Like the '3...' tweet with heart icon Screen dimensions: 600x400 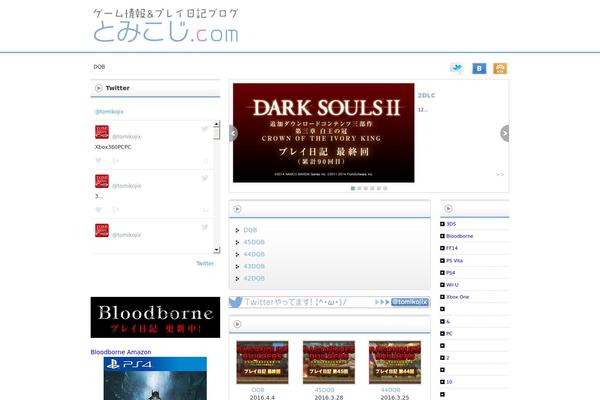click(x=98, y=210)
